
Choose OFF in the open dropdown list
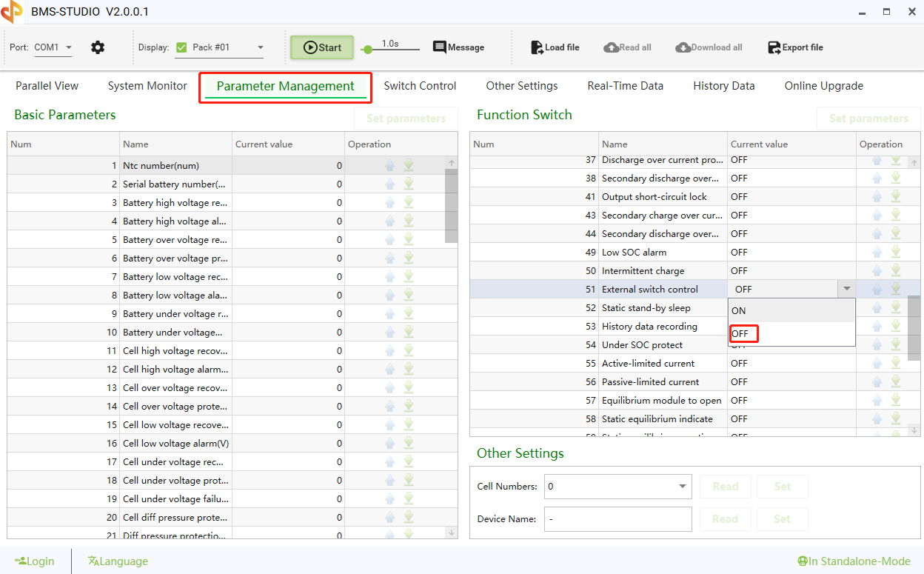pyautogui.click(x=791, y=334)
